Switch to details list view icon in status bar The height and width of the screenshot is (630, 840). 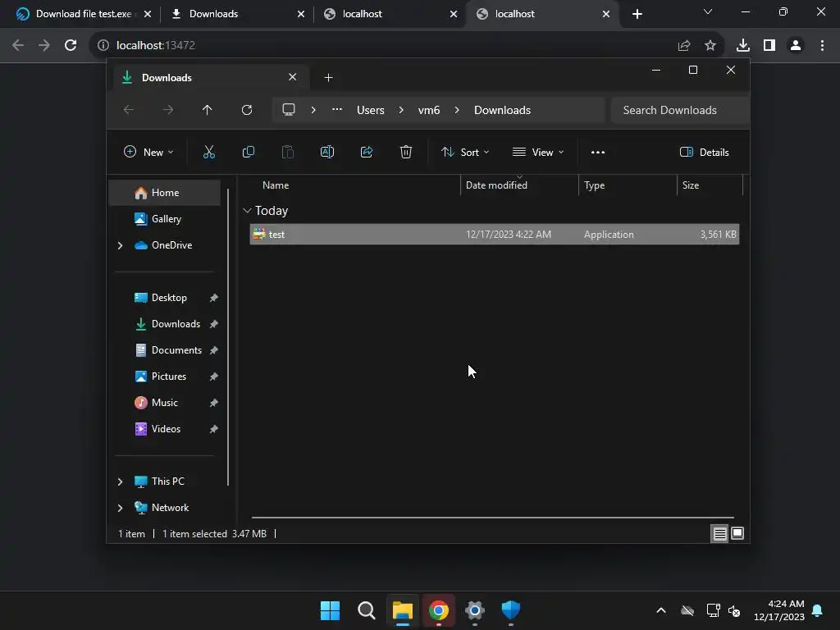pos(719,533)
